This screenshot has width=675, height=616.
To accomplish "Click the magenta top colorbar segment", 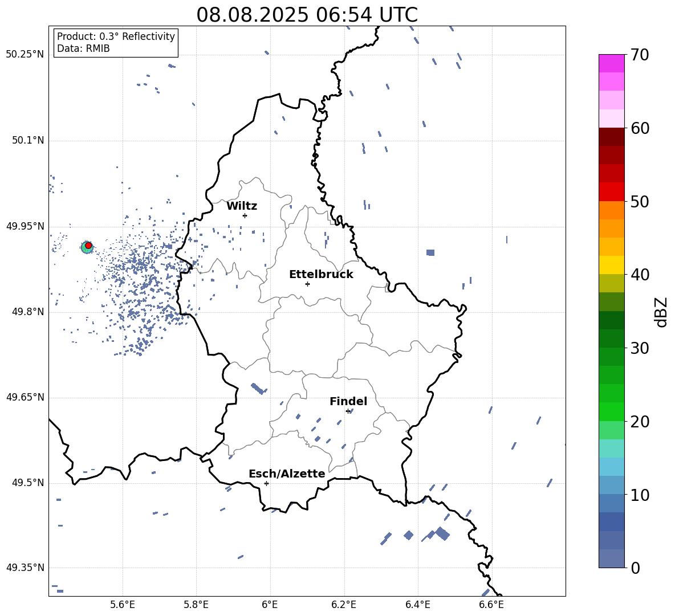I will (611, 63).
